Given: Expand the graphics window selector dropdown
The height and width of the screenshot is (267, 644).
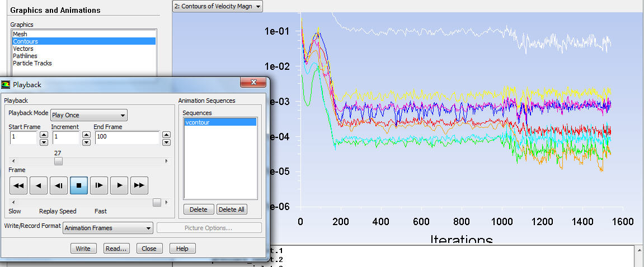Looking at the screenshot, I should (217, 6).
